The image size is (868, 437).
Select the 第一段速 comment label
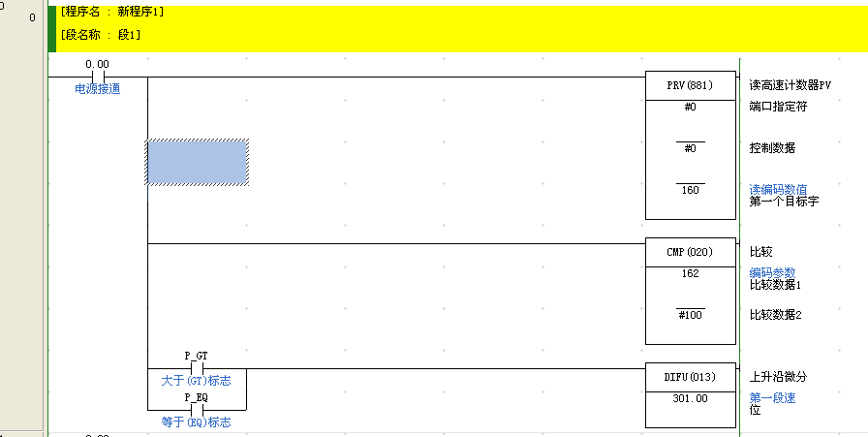pyautogui.click(x=772, y=398)
